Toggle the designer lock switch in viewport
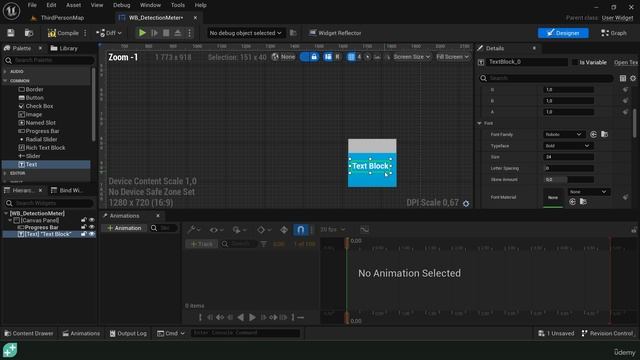The height and width of the screenshot is (360, 640). point(309,57)
